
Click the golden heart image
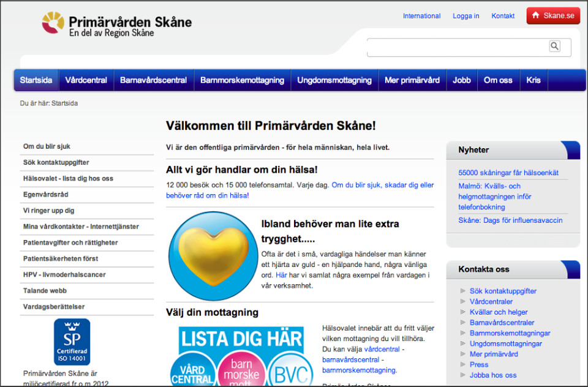pyautogui.click(x=213, y=256)
